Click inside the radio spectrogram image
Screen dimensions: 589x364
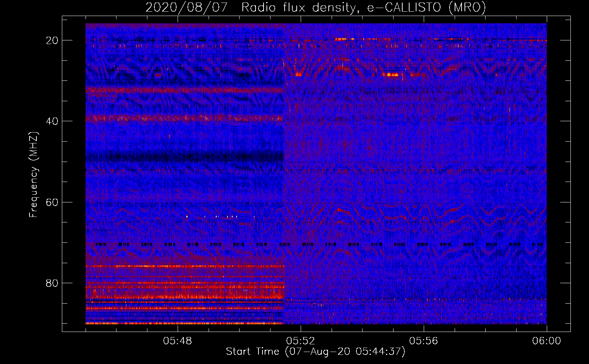pyautogui.click(x=316, y=174)
